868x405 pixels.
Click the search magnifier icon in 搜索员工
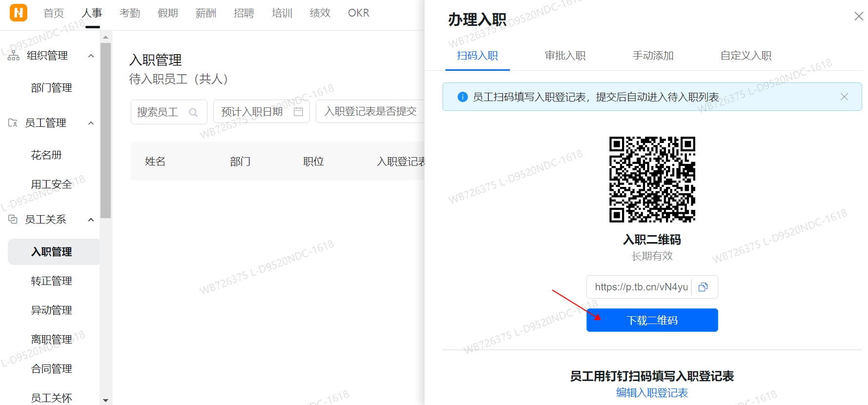tap(193, 112)
